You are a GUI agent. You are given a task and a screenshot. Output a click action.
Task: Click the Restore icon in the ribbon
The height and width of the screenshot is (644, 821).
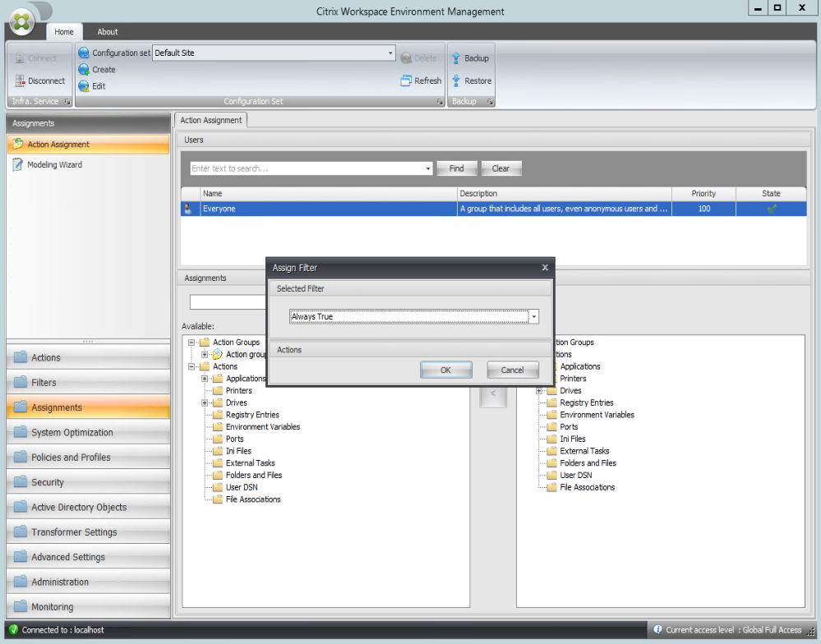pyautogui.click(x=456, y=81)
